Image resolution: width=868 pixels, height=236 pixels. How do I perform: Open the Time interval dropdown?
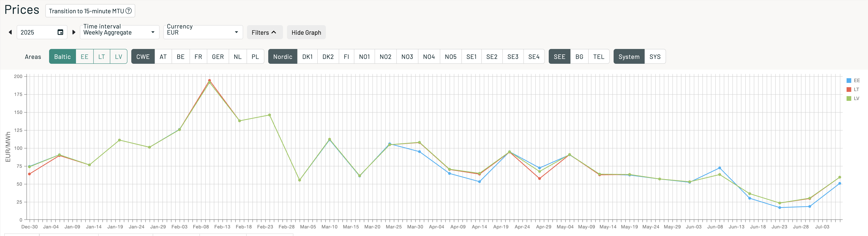pos(119,32)
